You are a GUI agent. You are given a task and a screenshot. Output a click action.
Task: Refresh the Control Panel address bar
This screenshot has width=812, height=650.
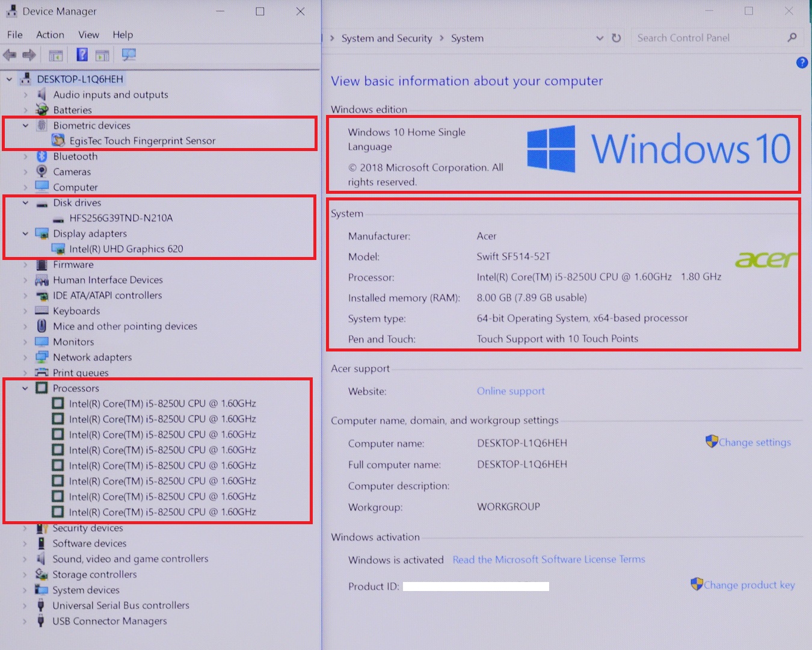pyautogui.click(x=616, y=38)
